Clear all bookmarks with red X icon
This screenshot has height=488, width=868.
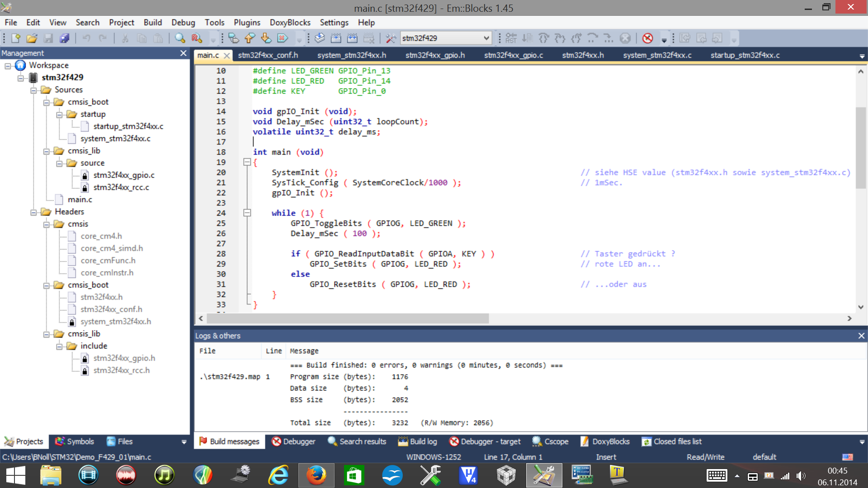click(283, 38)
